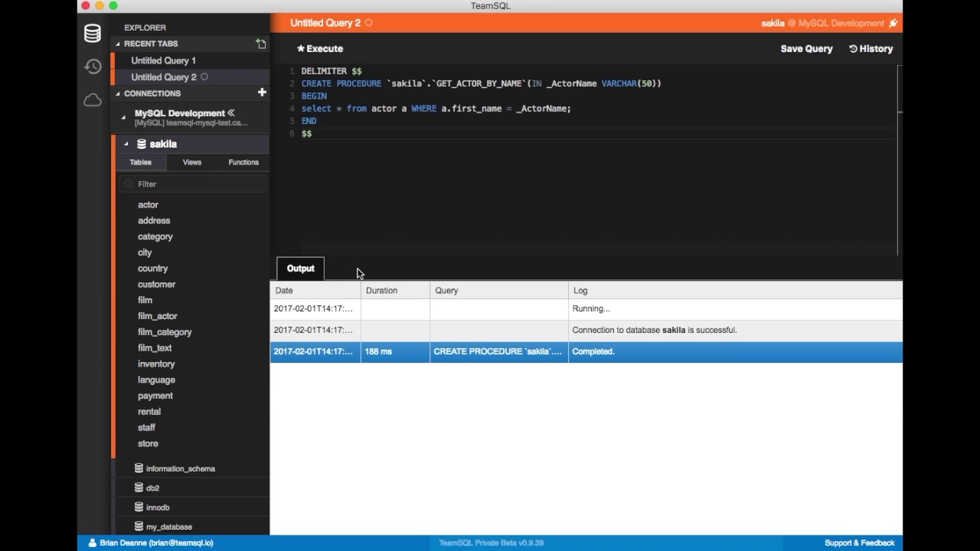Open the Support & Feedback link
The height and width of the screenshot is (551, 980).
coord(859,543)
